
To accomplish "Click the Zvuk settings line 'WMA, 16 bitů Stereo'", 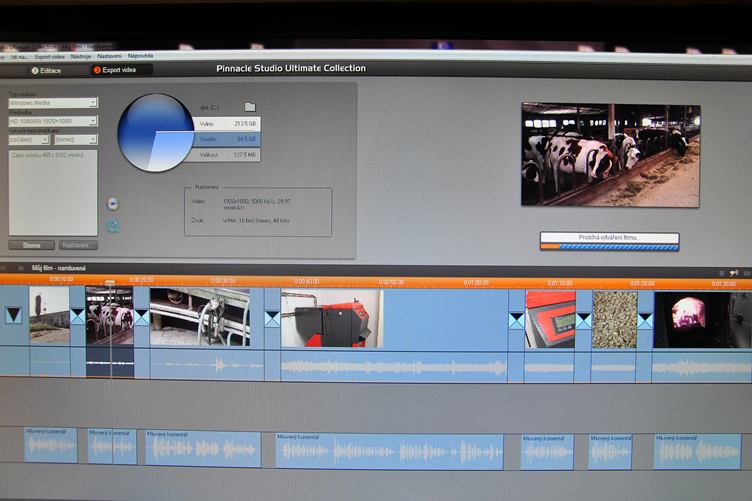I will 257,221.
